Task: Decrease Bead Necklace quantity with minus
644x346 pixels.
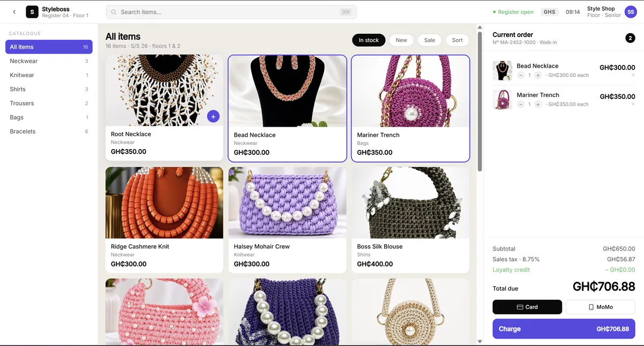Action: click(521, 75)
